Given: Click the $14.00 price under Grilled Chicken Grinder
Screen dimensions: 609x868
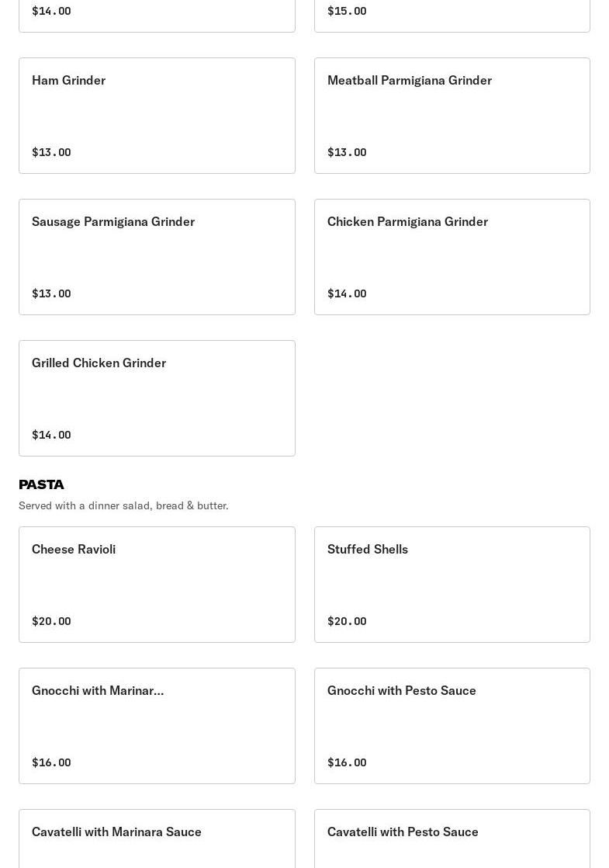Looking at the screenshot, I should (x=51, y=435).
